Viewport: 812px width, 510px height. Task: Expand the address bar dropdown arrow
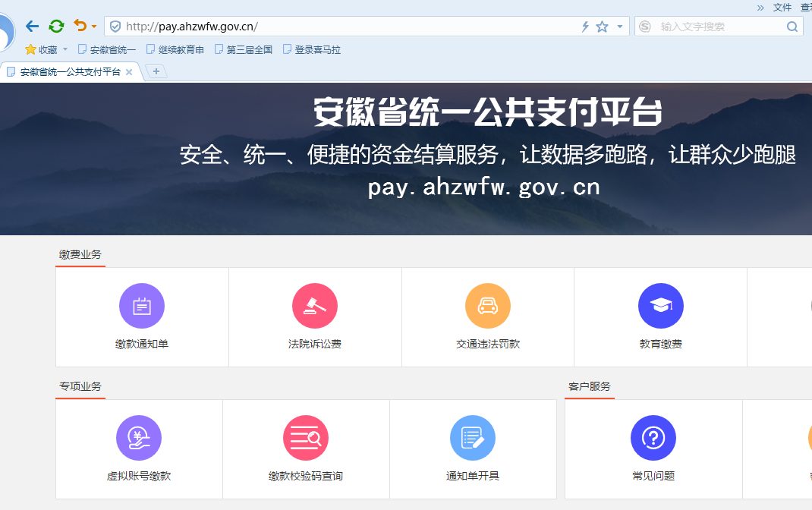point(620,27)
